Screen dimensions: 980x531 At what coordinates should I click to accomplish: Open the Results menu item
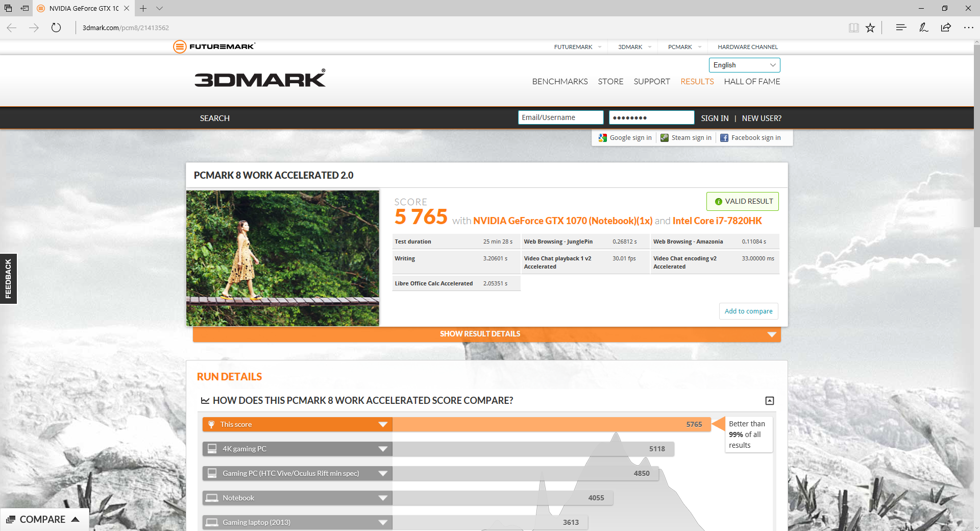click(697, 82)
